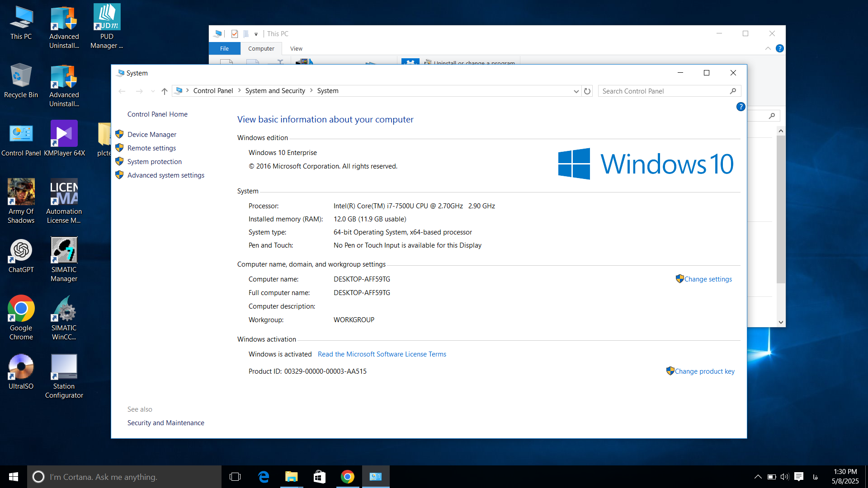The image size is (868, 488).
Task: Click the search magnifier in Control Panel
Action: pyautogui.click(x=733, y=91)
